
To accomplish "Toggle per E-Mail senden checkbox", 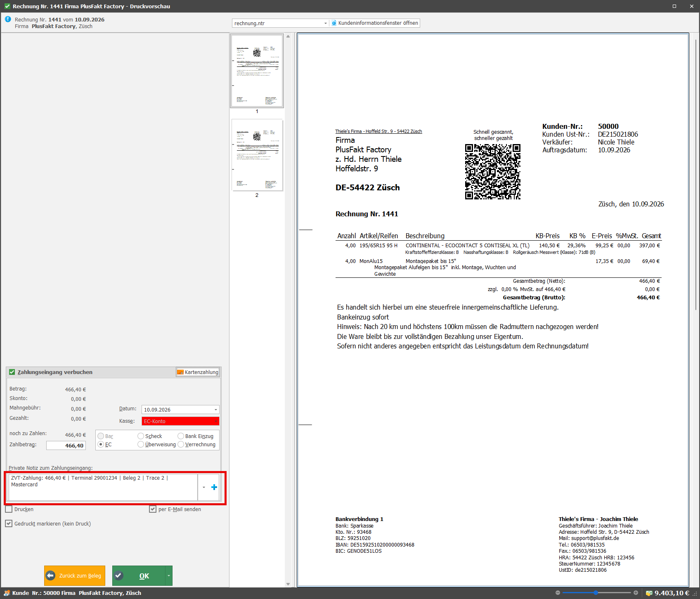I will [x=153, y=509].
